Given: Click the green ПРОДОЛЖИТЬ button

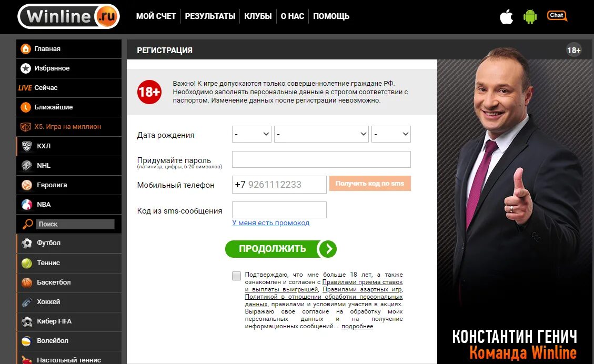Looking at the screenshot, I should [x=281, y=249].
